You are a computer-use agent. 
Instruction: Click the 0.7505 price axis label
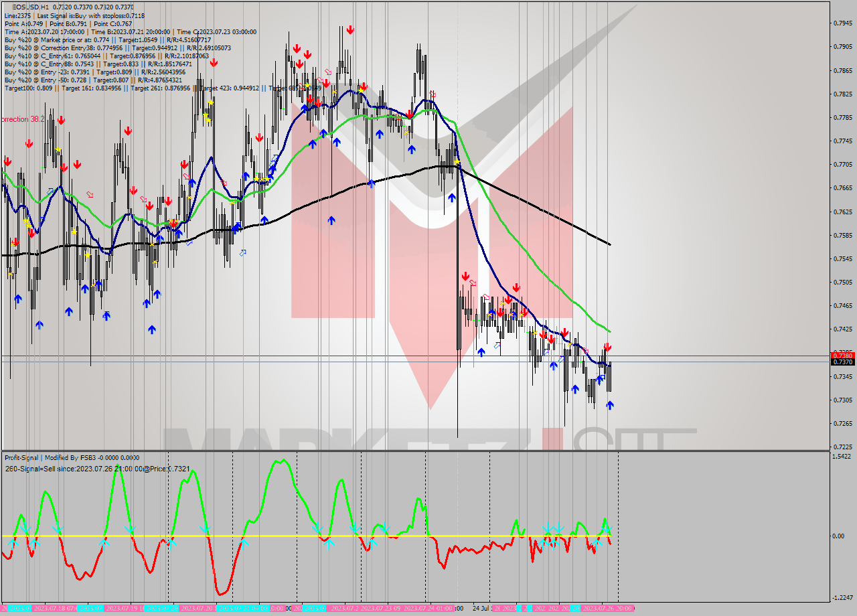coord(844,283)
